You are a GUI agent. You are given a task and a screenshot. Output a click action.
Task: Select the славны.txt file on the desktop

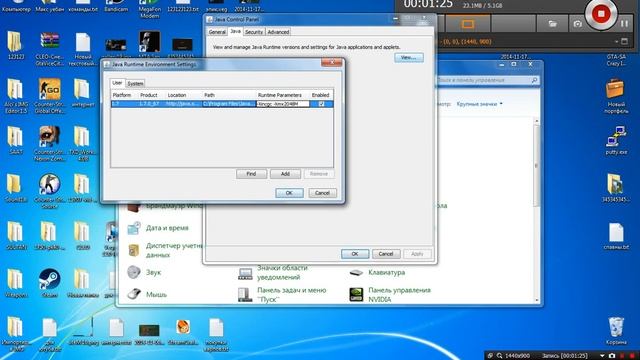pos(616,236)
